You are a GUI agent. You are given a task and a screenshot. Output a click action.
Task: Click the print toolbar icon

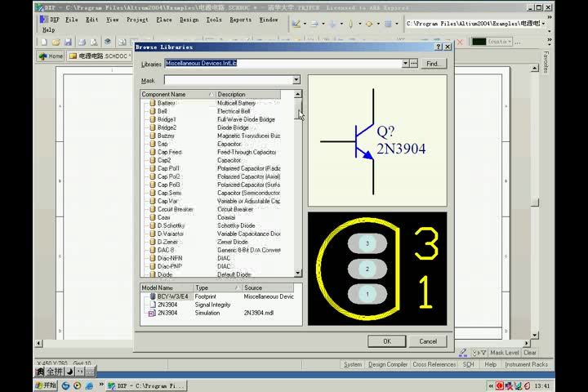(x=82, y=42)
